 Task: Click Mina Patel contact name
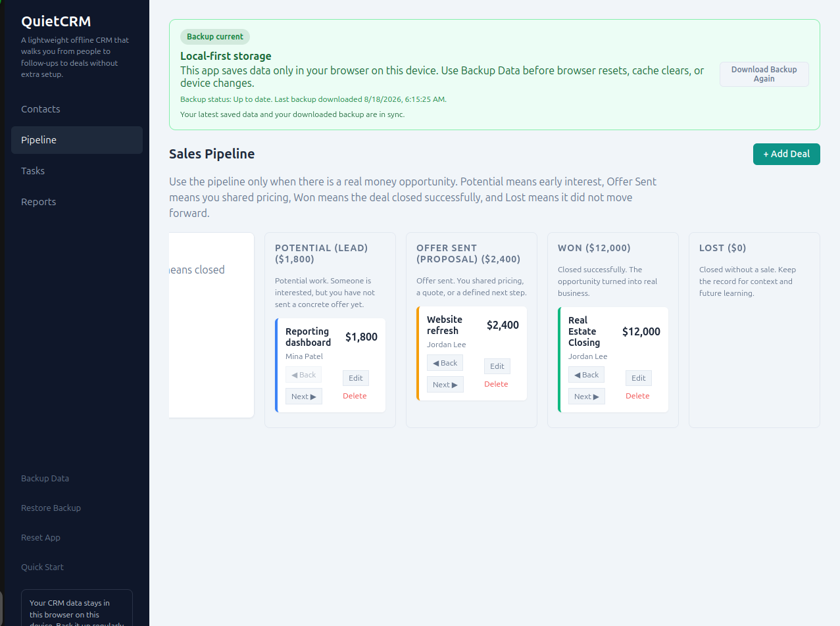tap(304, 356)
